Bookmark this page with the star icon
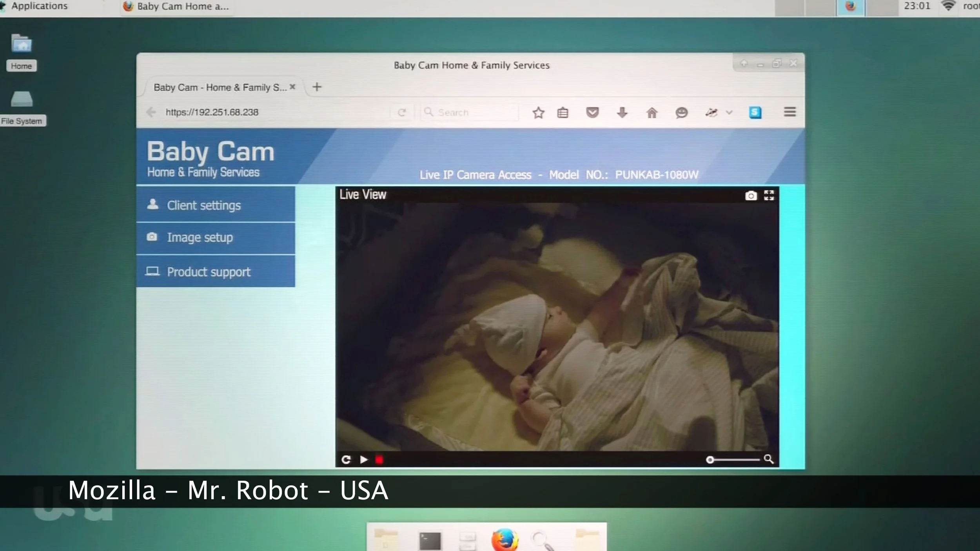Image resolution: width=980 pixels, height=551 pixels. (x=538, y=112)
